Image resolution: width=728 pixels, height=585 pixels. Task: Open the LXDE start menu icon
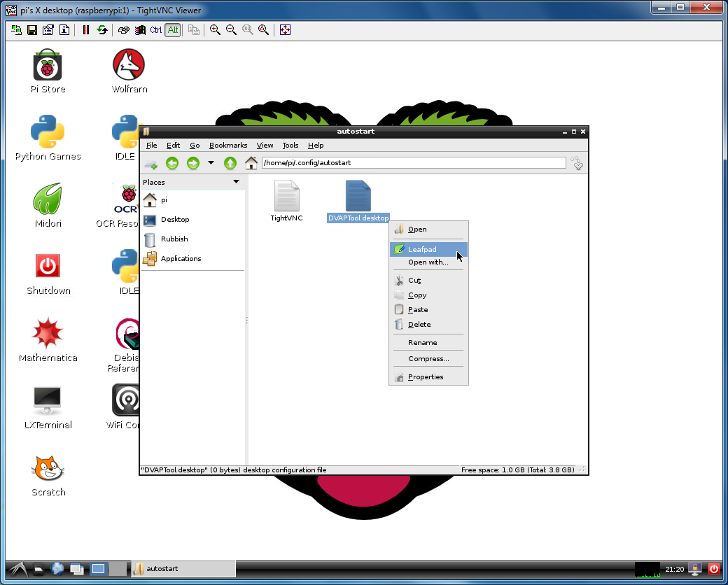17,569
